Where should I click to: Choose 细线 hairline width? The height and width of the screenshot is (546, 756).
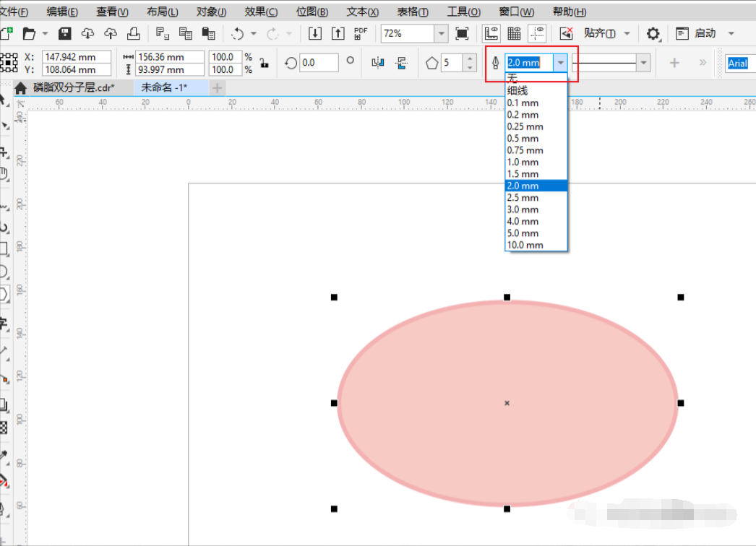536,90
